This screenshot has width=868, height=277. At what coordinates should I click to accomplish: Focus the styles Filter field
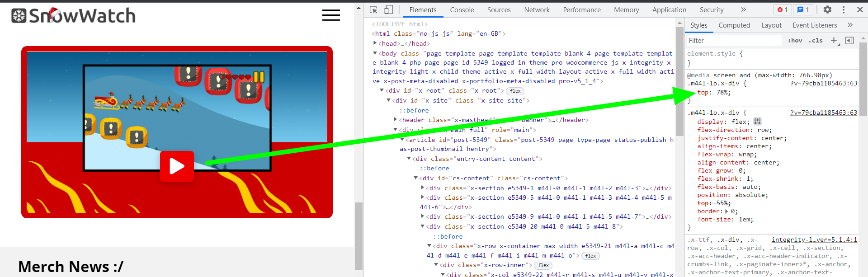pyautogui.click(x=734, y=41)
